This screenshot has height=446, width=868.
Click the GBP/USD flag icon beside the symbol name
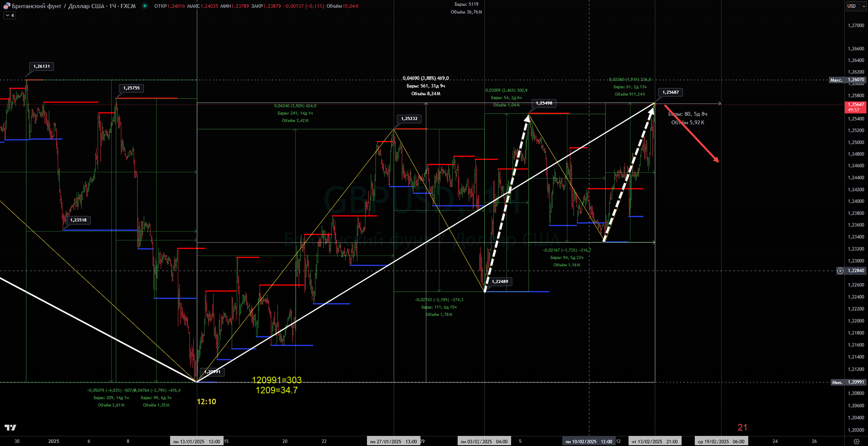coord(7,6)
